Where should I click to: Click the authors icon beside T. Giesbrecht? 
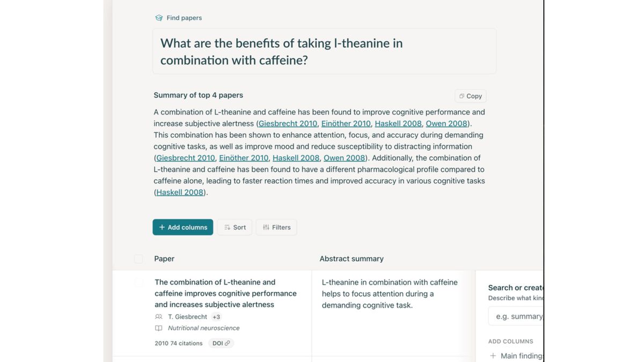158,317
